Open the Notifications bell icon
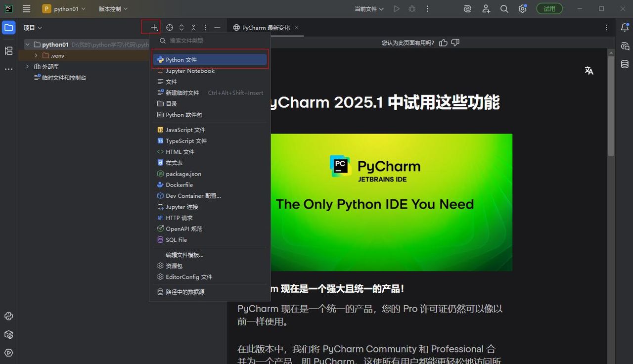The height and width of the screenshot is (364, 633). (x=625, y=28)
